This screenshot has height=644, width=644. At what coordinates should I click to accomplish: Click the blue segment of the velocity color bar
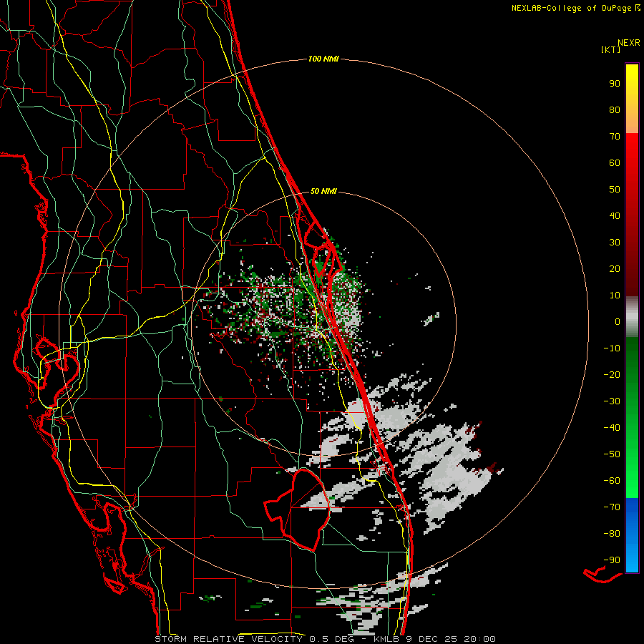tap(632, 535)
